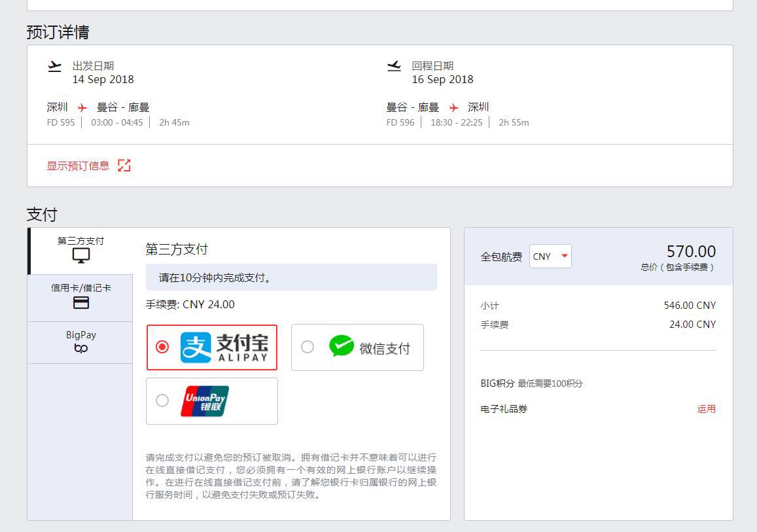
Task: Click the BigPay logo icon
Action: point(80,348)
